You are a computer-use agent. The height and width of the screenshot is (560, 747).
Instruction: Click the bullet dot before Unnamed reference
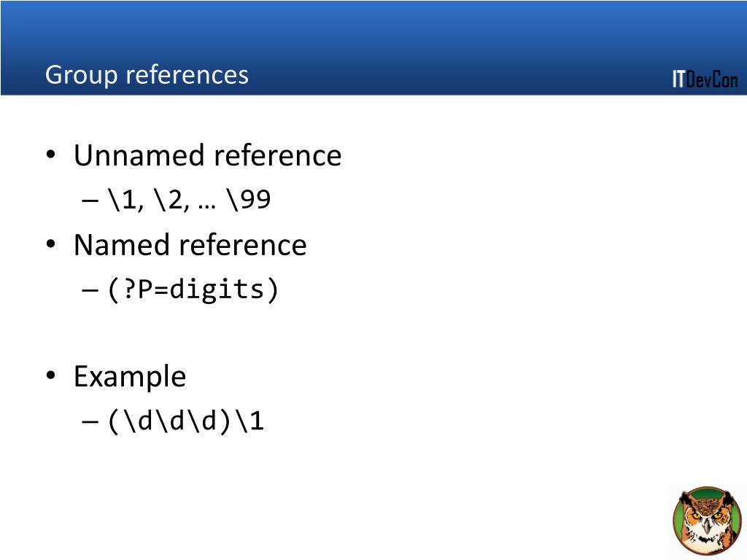coord(51,155)
